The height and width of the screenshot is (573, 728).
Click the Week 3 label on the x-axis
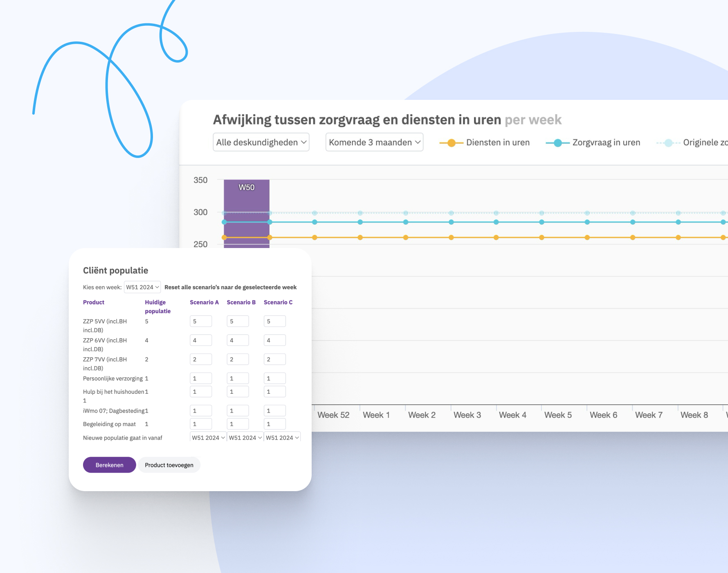click(467, 415)
